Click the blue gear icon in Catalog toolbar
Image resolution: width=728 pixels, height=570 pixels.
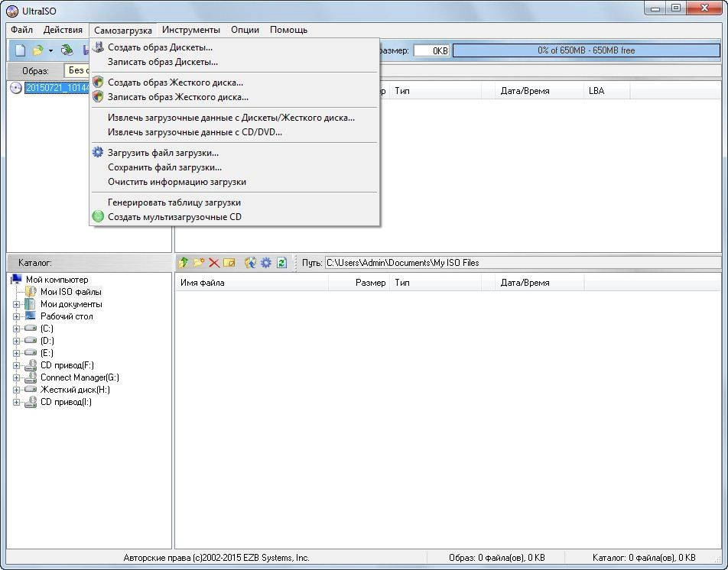(x=265, y=263)
